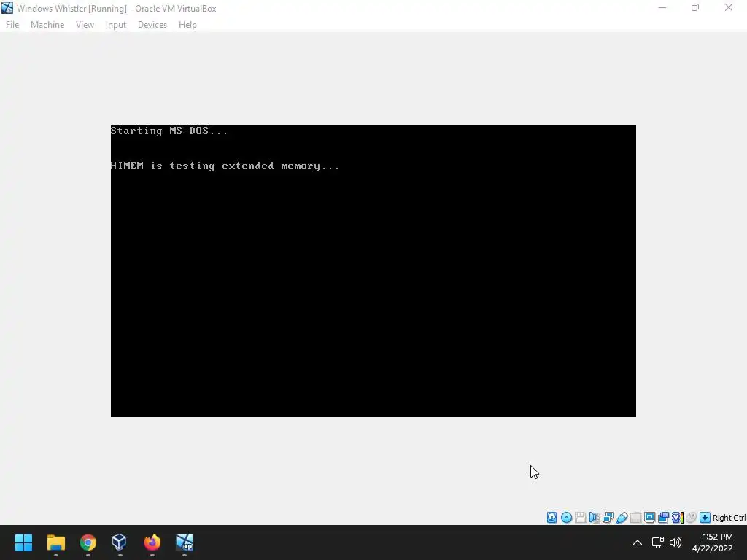
Task: Click the network adapters status indicator
Action: pos(608,518)
